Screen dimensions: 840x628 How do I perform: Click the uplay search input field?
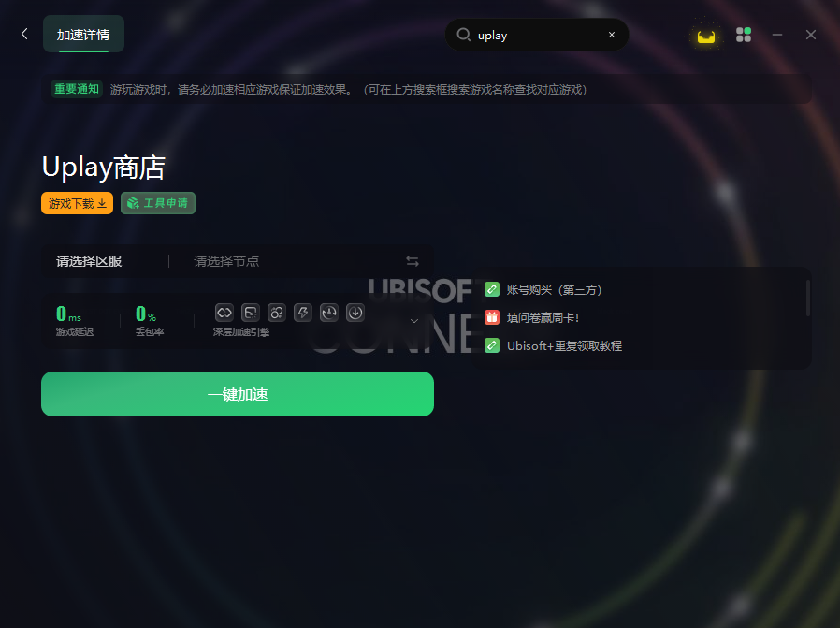[x=537, y=35]
